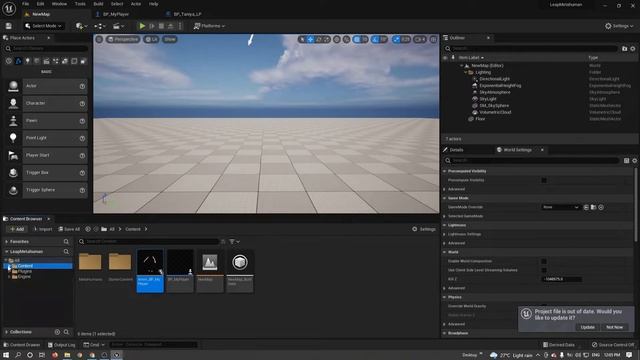640x360 pixels.
Task: Toggle Use Client Side Level Streaming Volumes checkbox
Action: tap(544, 270)
